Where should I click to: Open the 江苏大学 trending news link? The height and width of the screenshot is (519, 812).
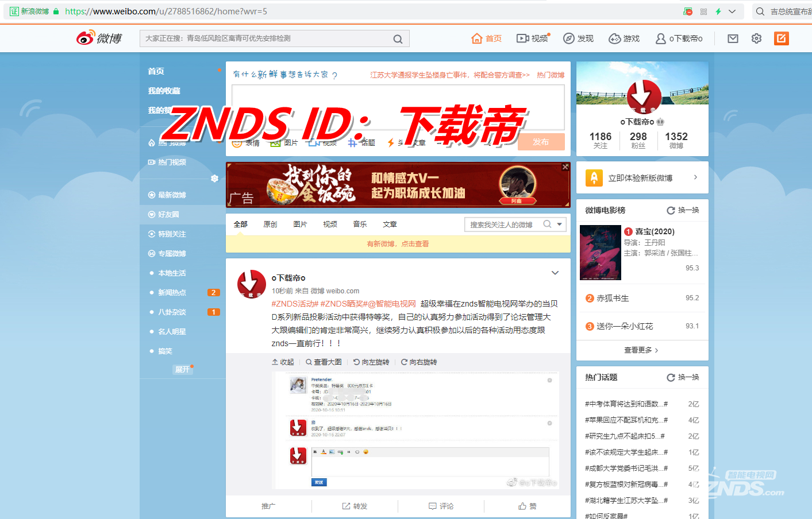click(x=450, y=75)
